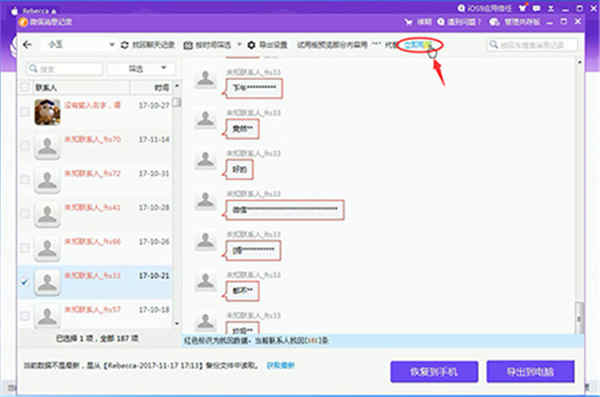Screen dimensions: 600x397
Task: Expand the time filter dropdown arrow
Action: pyautogui.click(x=240, y=44)
